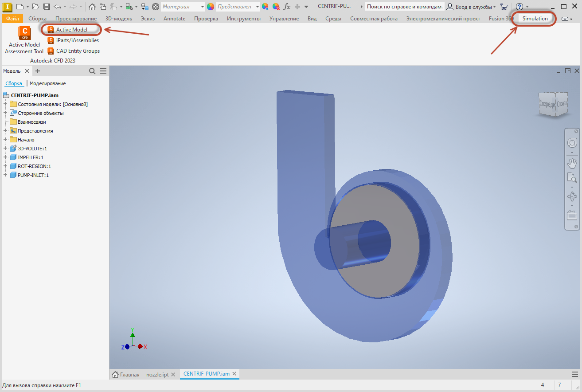Expand the IMPELLER:1 component node

5,157
